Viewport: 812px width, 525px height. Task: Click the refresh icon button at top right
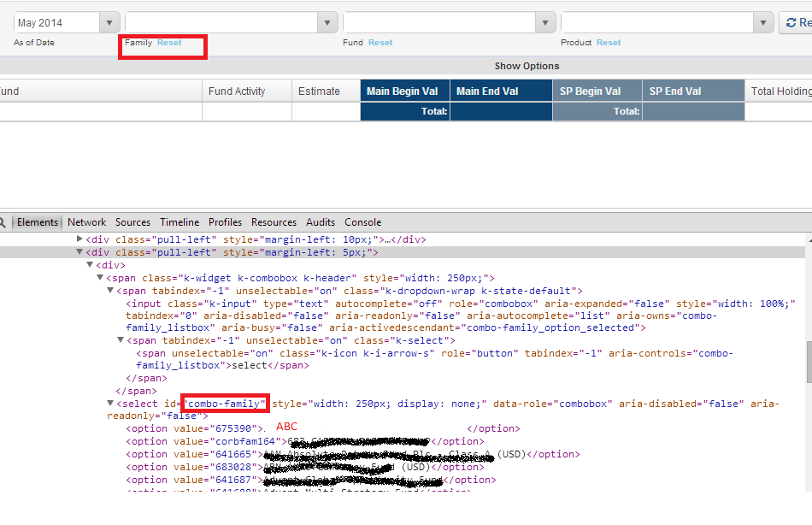tap(794, 23)
